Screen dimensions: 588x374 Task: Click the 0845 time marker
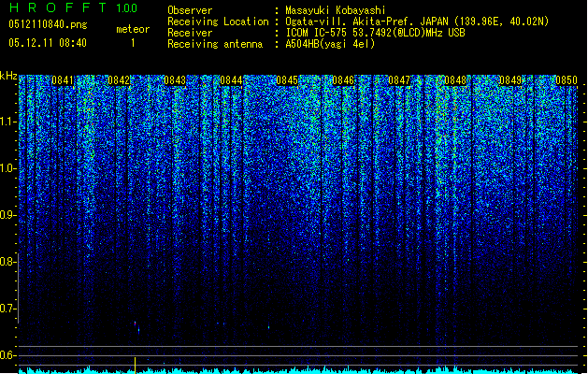[x=287, y=80]
